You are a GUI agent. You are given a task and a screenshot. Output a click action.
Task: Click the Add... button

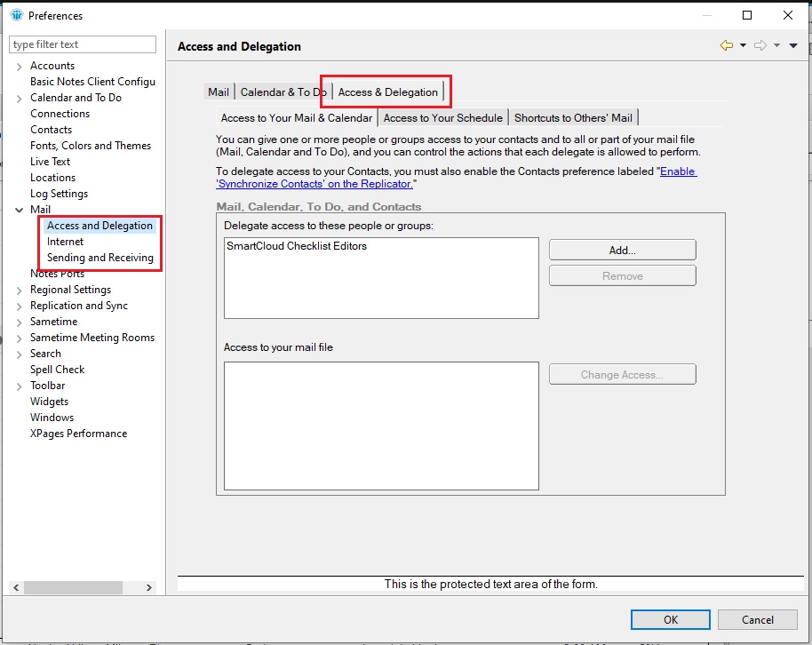coord(622,251)
